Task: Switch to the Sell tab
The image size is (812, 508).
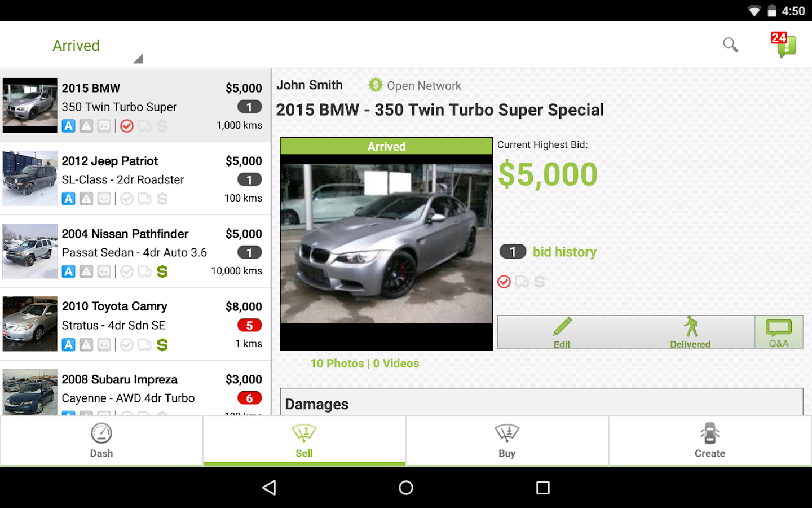Action: 304,441
